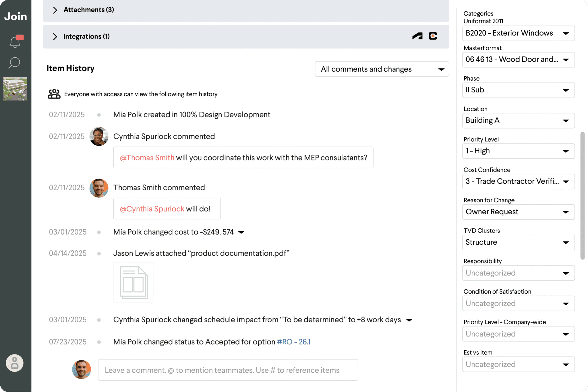Image resolution: width=588 pixels, height=392 pixels.
Task: Expand the schedule impact change details
Action: 409,320
